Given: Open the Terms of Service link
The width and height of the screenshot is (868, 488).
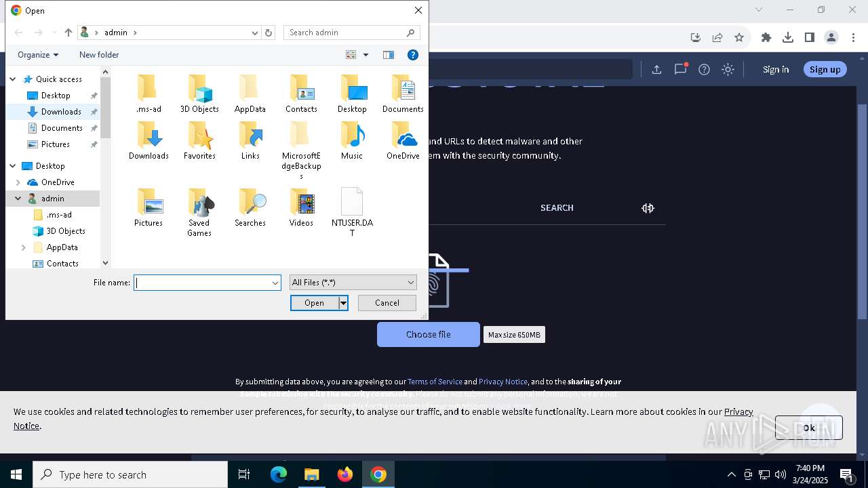Looking at the screenshot, I should [435, 382].
